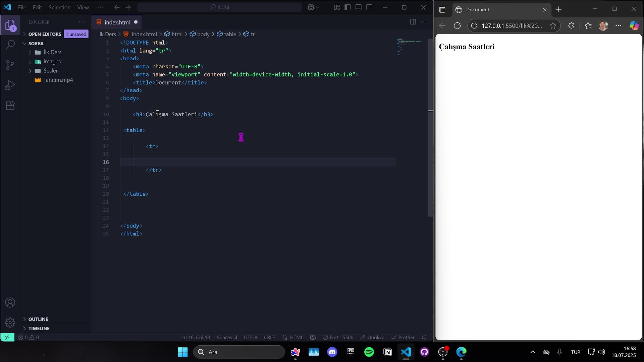This screenshot has width=644, height=362.
Task: Open the Accounts menu icon
Action: click(x=10, y=303)
